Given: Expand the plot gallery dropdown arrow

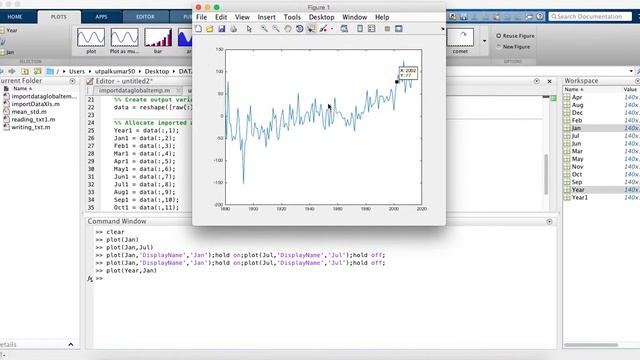Looking at the screenshot, I should (484, 41).
